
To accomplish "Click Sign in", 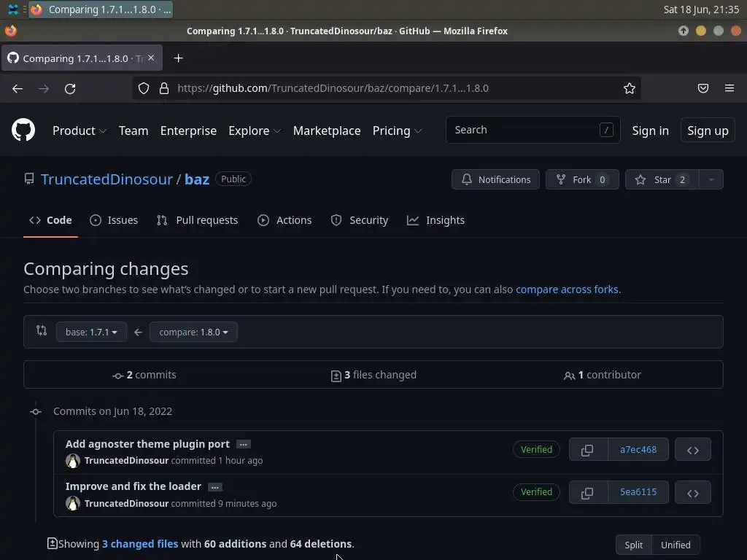I will pyautogui.click(x=650, y=131).
